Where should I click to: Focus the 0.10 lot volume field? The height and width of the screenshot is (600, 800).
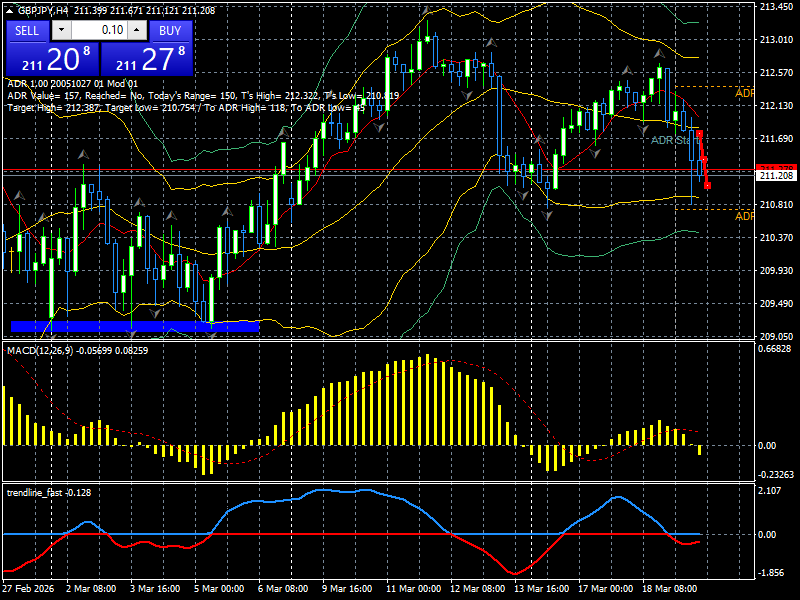99,30
